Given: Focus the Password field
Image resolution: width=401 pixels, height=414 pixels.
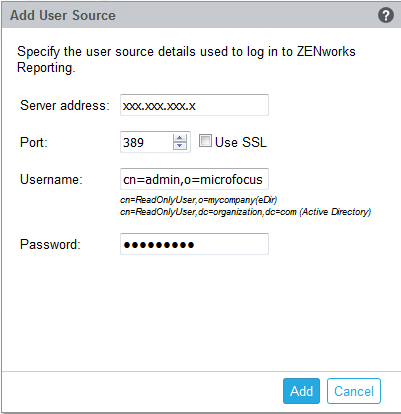Looking at the screenshot, I should [194, 244].
